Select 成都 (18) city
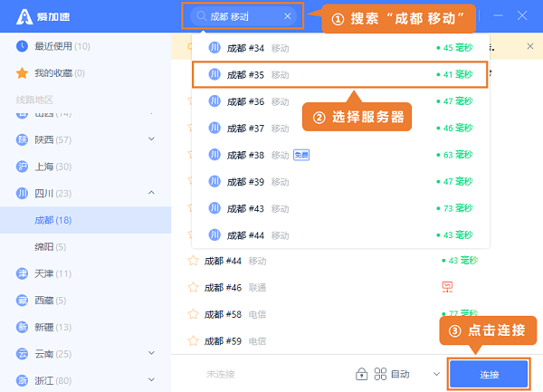The image size is (543, 392). coord(86,220)
